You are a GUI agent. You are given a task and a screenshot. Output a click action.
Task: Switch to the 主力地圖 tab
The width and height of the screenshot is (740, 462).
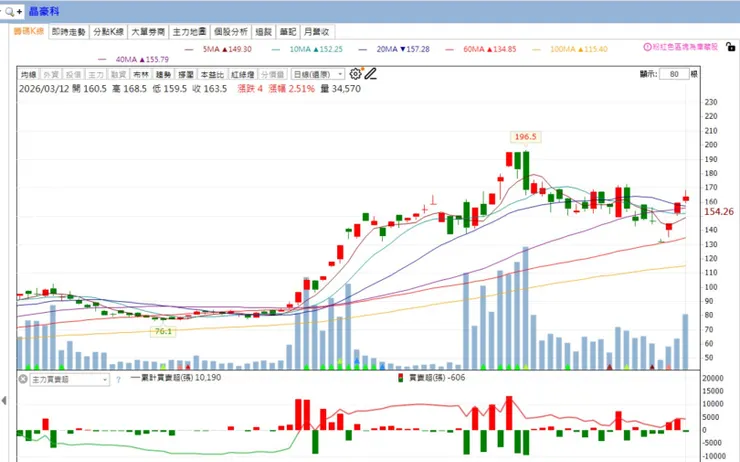pyautogui.click(x=189, y=32)
